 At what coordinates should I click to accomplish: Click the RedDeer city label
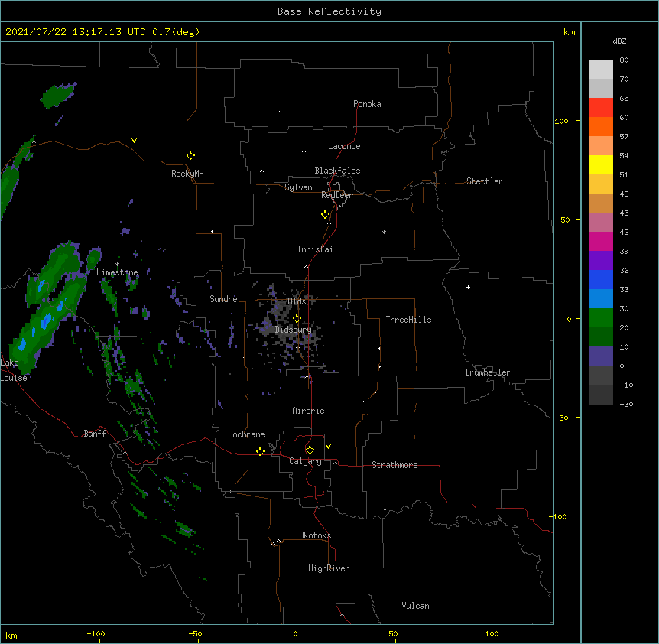pyautogui.click(x=336, y=195)
